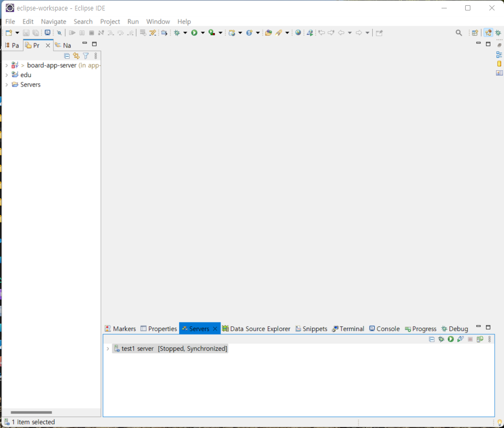The width and height of the screenshot is (504, 428).
Task: Open the New wizard dropdown arrow
Action: click(x=17, y=33)
